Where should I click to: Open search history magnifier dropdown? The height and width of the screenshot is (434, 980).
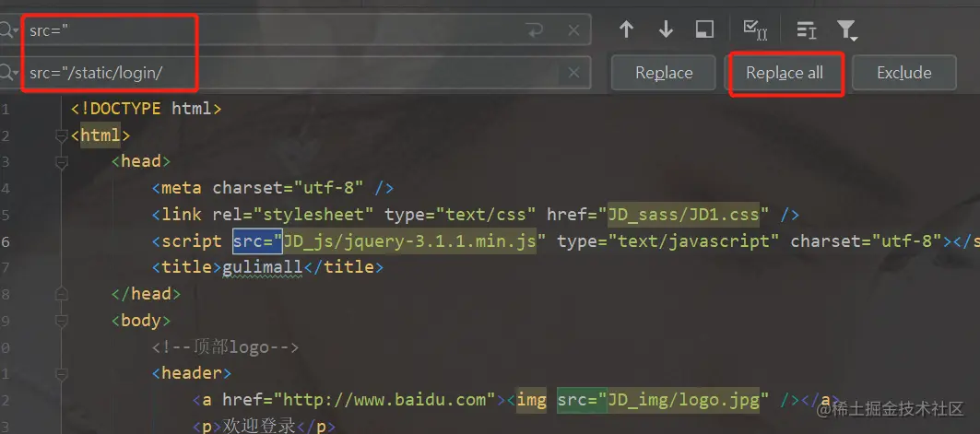click(9, 30)
